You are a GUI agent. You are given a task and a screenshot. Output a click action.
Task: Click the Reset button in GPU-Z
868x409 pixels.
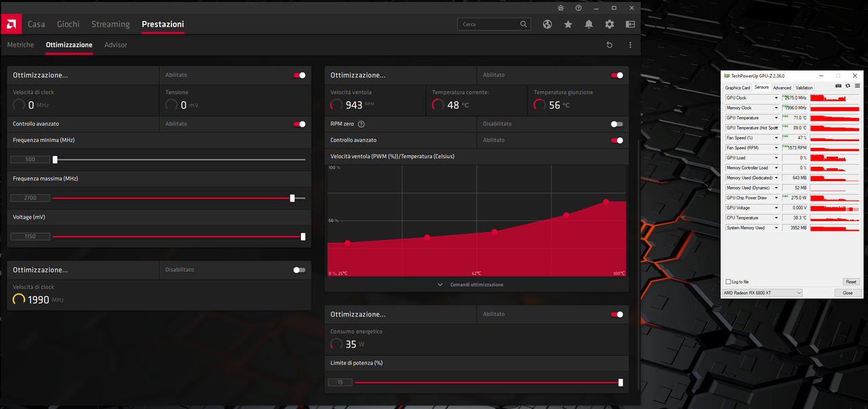[851, 281]
